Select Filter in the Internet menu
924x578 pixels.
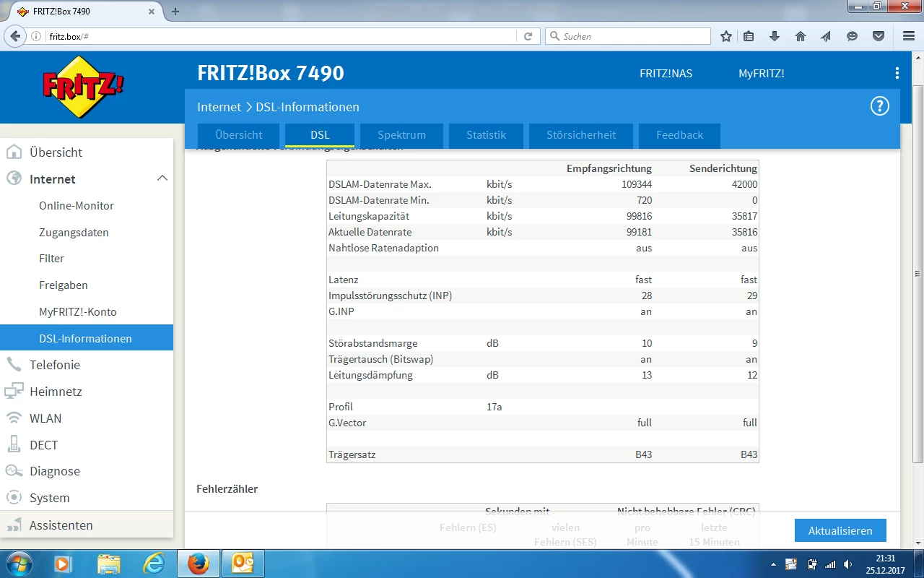(51, 259)
